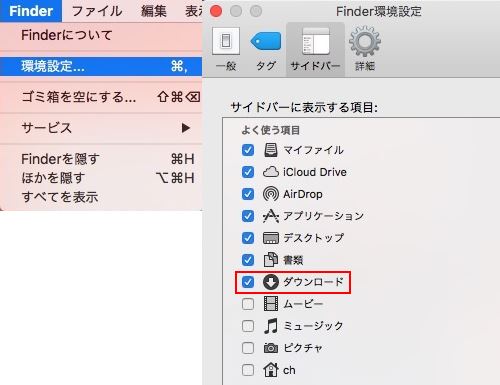
Task: Click the ダウンロード arrow icon
Action: (x=271, y=282)
